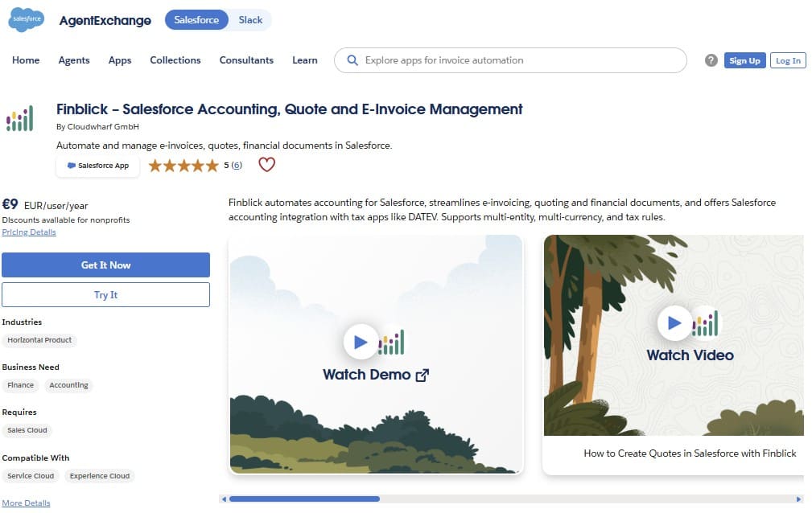The image size is (812, 513).
Task: Play the Watch Demo video button
Action: click(361, 342)
